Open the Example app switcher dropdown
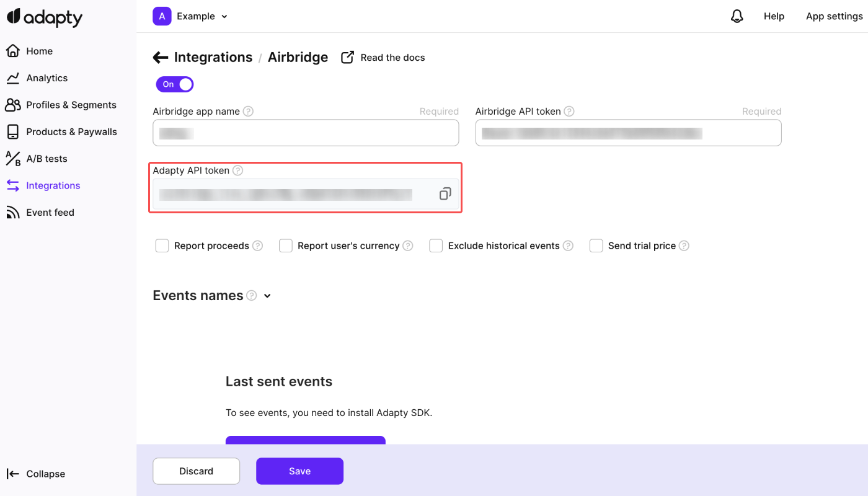Image resolution: width=868 pixels, height=496 pixels. [x=202, y=16]
